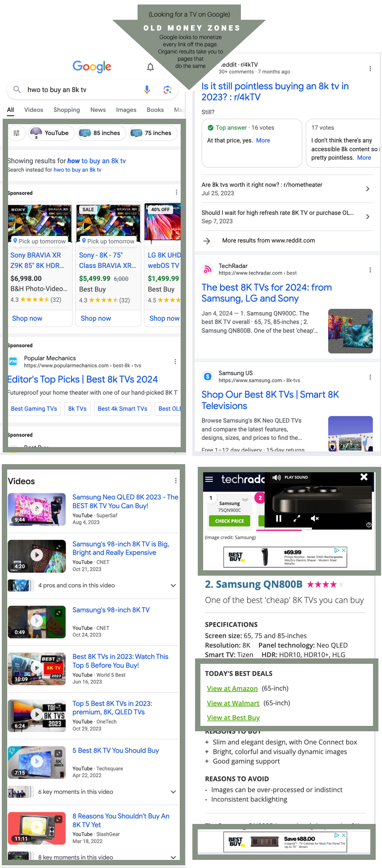
Task: Search instead for 'hwo to buy an 8k tv'
Action: click(77, 170)
